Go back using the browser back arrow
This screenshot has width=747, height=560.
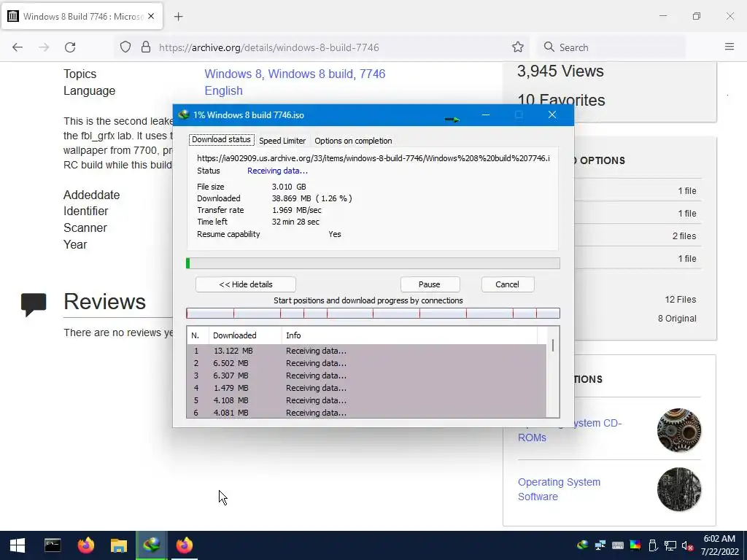(18, 47)
